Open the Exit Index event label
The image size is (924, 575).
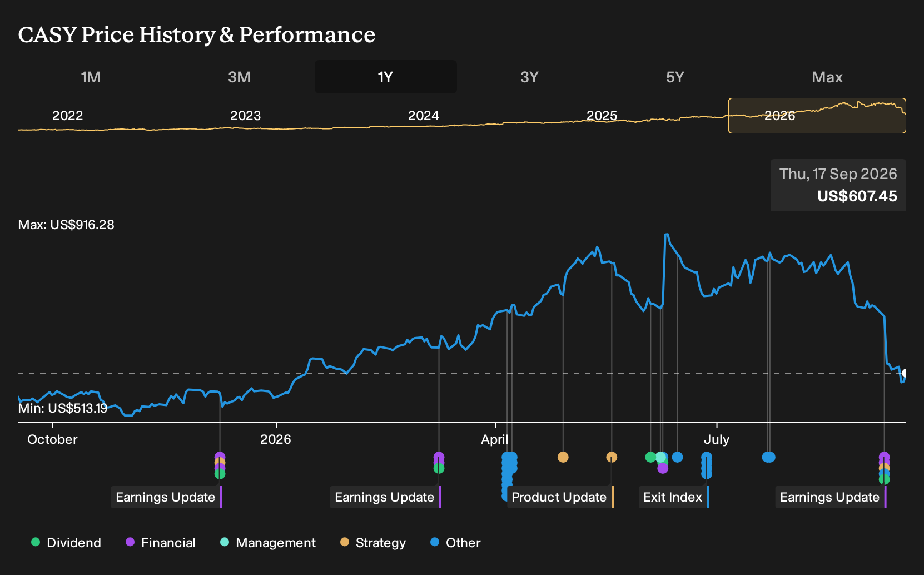pyautogui.click(x=673, y=497)
